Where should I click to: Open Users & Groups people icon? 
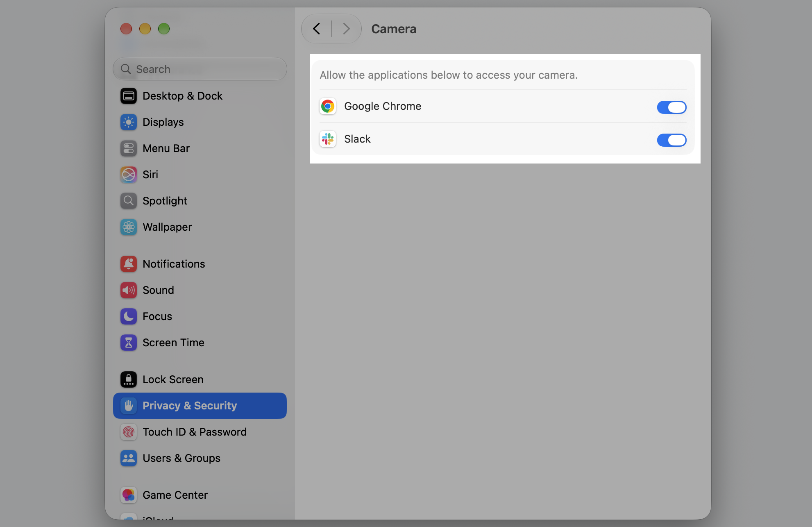(129, 458)
